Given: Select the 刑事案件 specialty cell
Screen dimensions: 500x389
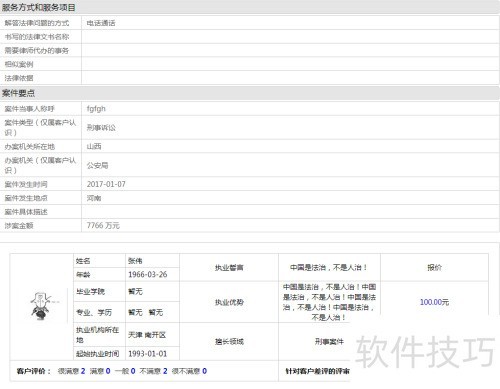Looking at the screenshot, I should (329, 341).
